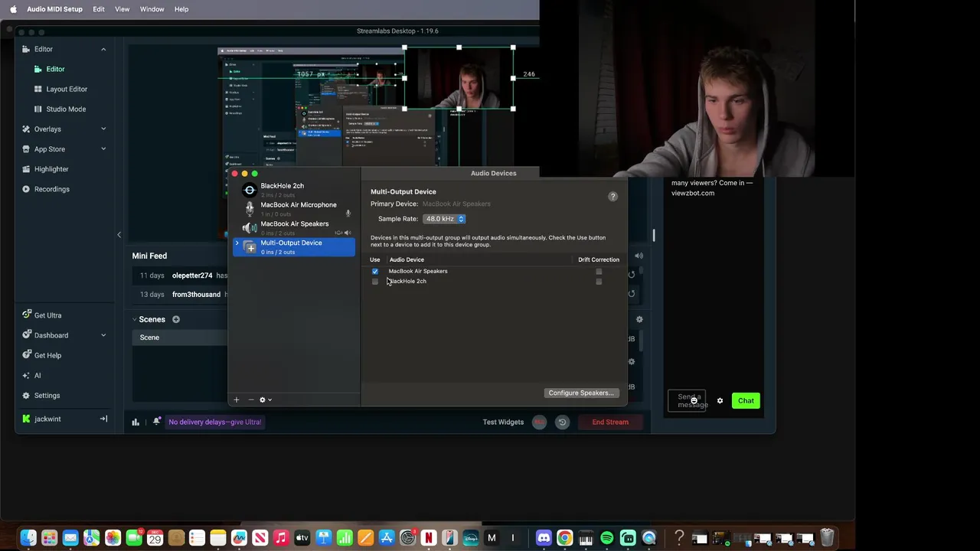Image resolution: width=980 pixels, height=551 pixels.
Task: Open the gear actions menu in Audio Devices
Action: tap(265, 399)
